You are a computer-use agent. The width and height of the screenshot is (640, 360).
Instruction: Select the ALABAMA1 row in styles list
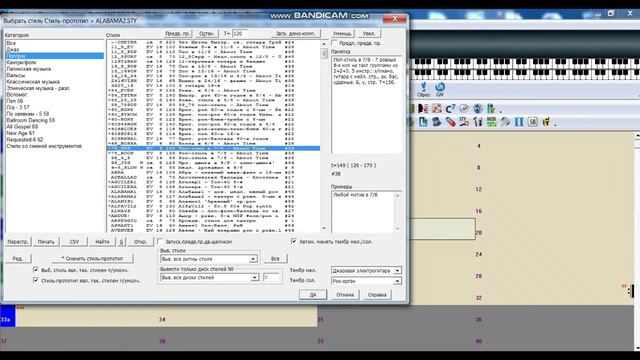coord(213,191)
